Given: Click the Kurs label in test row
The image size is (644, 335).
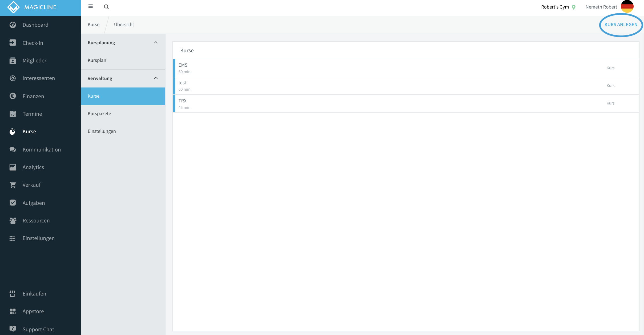Looking at the screenshot, I should [610, 86].
